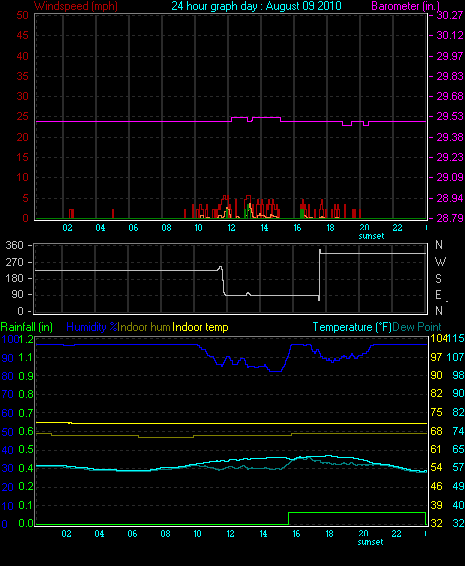Click the 24 hour graph day title

256,6
